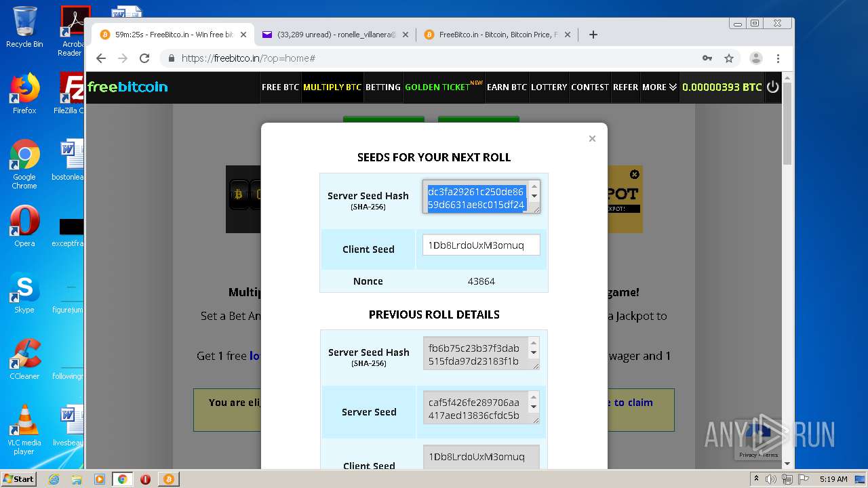Click next-roll Server Seed Hash field
868x488 pixels.
pyautogui.click(x=481, y=197)
